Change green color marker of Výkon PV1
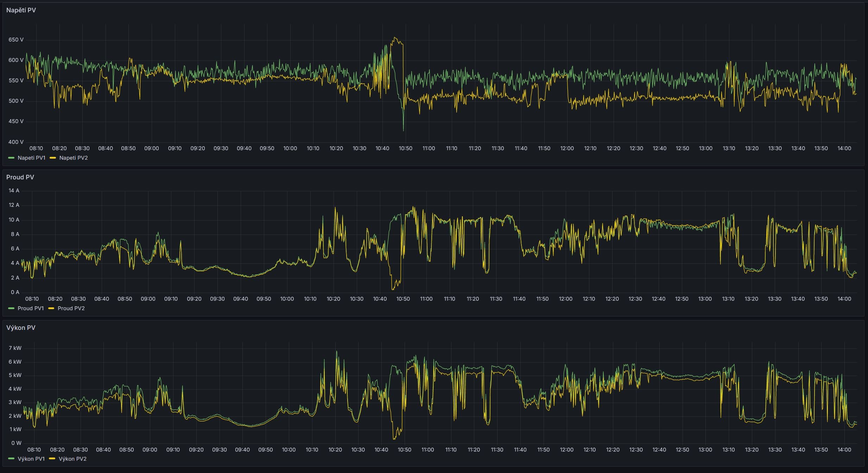The image size is (868, 473). (x=11, y=459)
